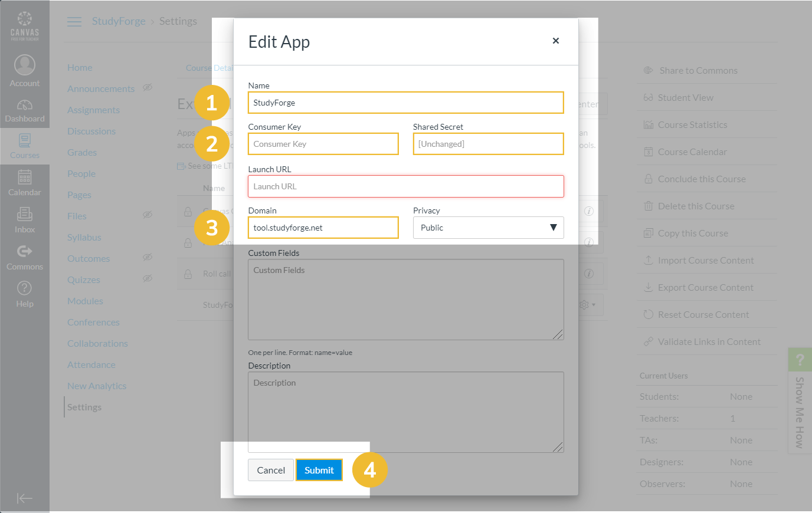Click the Description text area
The image size is (812, 513).
(x=406, y=412)
